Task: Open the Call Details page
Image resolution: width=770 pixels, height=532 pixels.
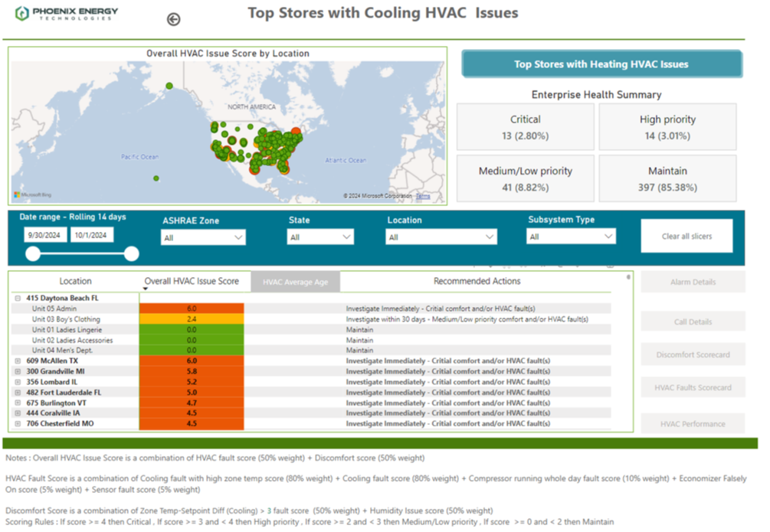Action: (x=693, y=321)
